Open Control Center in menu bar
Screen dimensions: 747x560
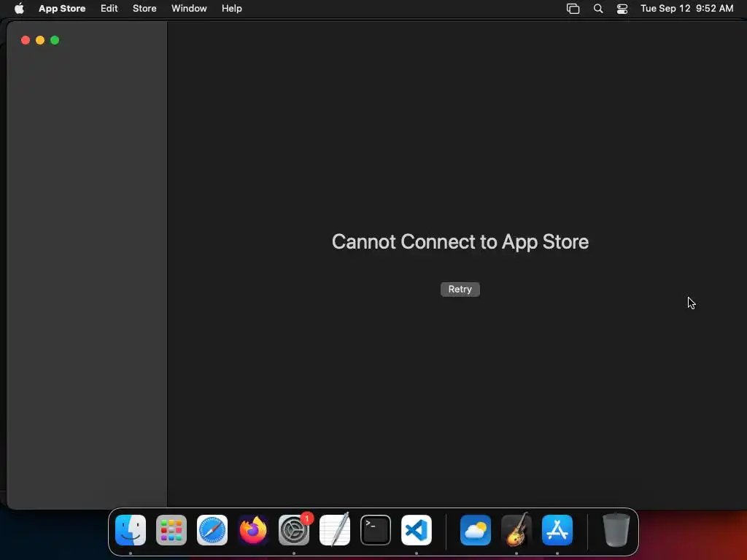point(622,9)
